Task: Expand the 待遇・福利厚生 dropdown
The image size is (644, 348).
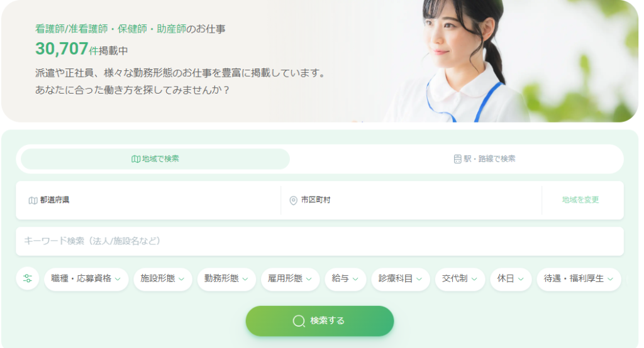Action: click(579, 279)
